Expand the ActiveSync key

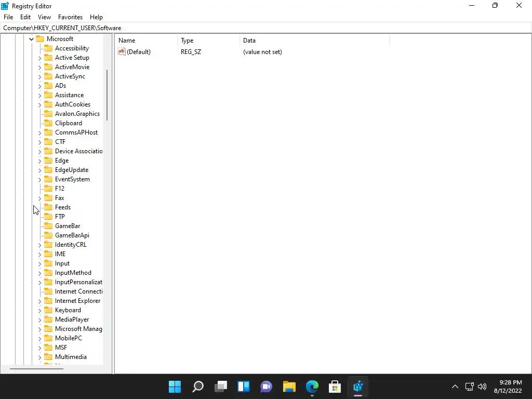tap(39, 77)
